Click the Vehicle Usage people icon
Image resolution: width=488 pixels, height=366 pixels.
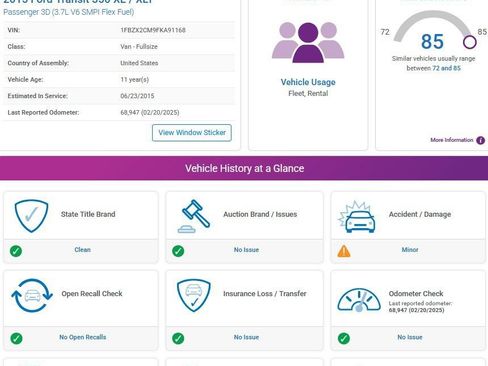(x=308, y=42)
